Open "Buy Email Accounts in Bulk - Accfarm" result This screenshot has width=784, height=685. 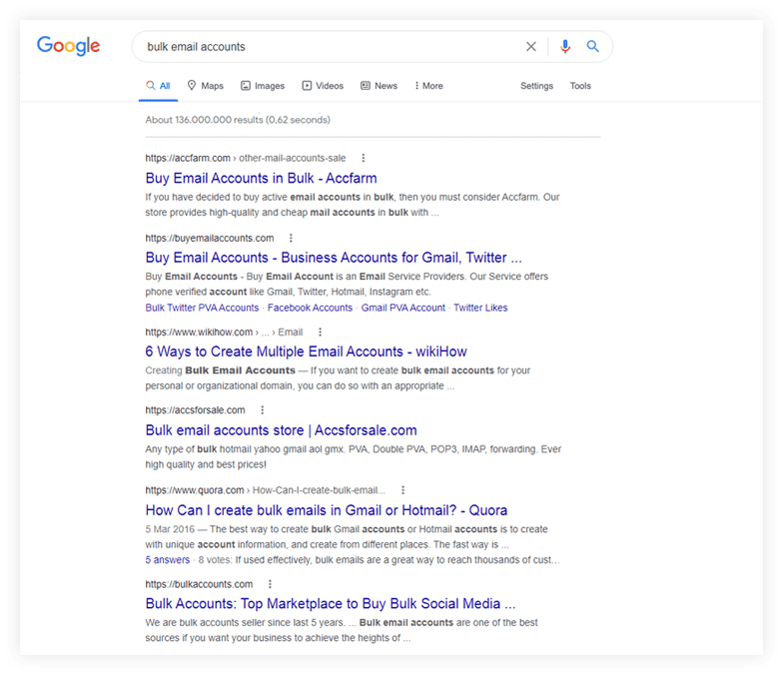pyautogui.click(x=261, y=179)
